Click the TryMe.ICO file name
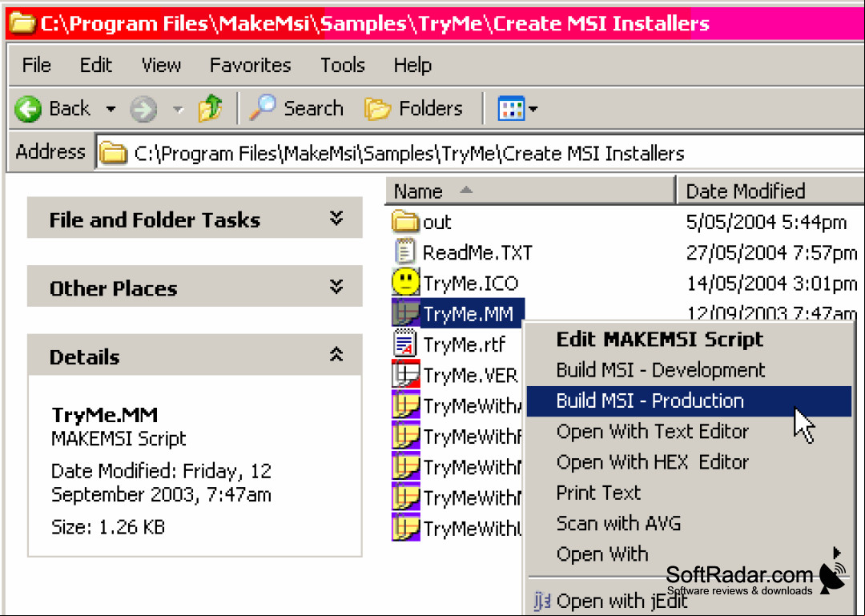865x616 pixels. [x=471, y=283]
